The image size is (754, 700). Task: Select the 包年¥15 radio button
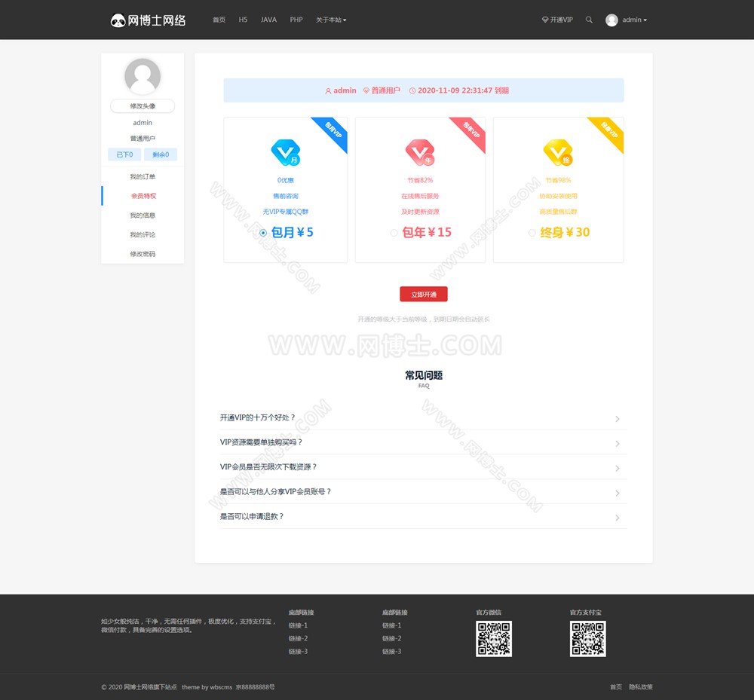[394, 233]
